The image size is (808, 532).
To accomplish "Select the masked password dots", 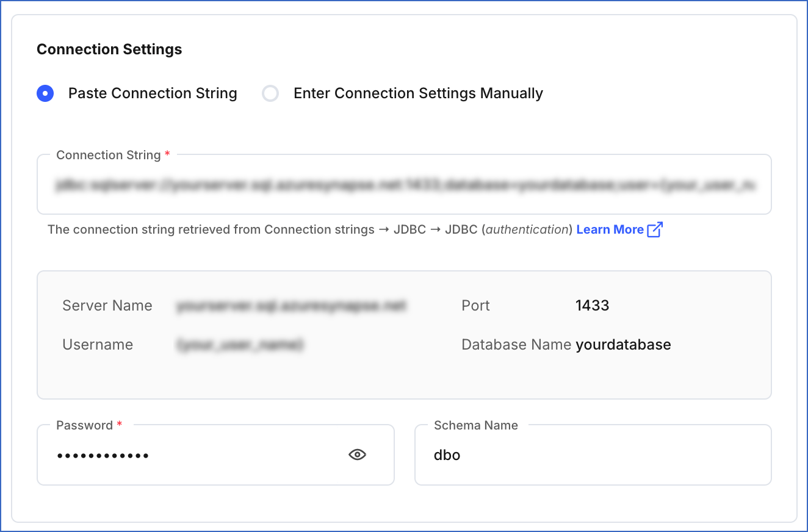I will pos(101,455).
